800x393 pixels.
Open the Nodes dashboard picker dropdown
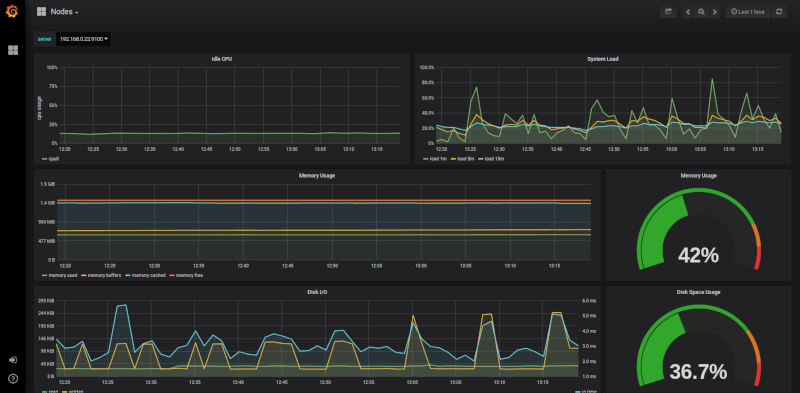click(58, 12)
